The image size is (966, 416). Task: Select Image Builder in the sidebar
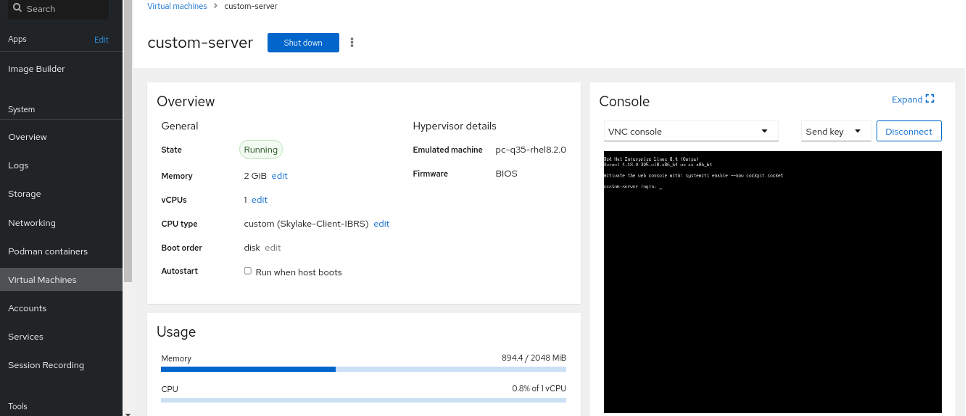(36, 69)
